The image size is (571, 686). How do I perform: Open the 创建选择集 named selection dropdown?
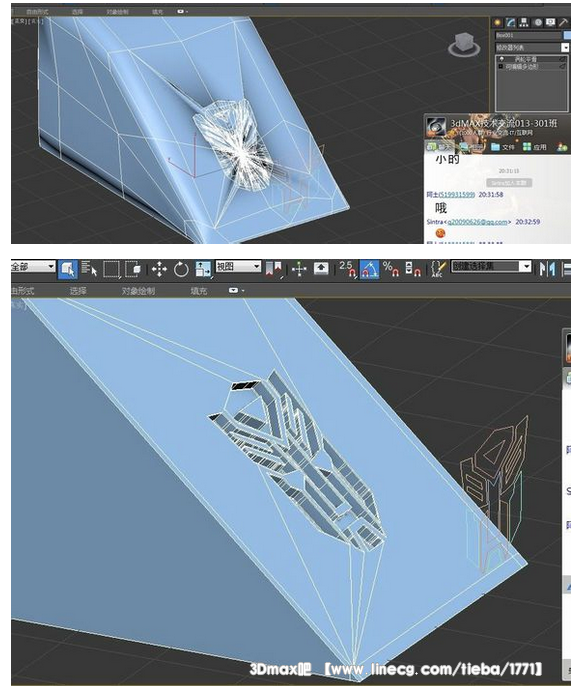tap(491, 266)
